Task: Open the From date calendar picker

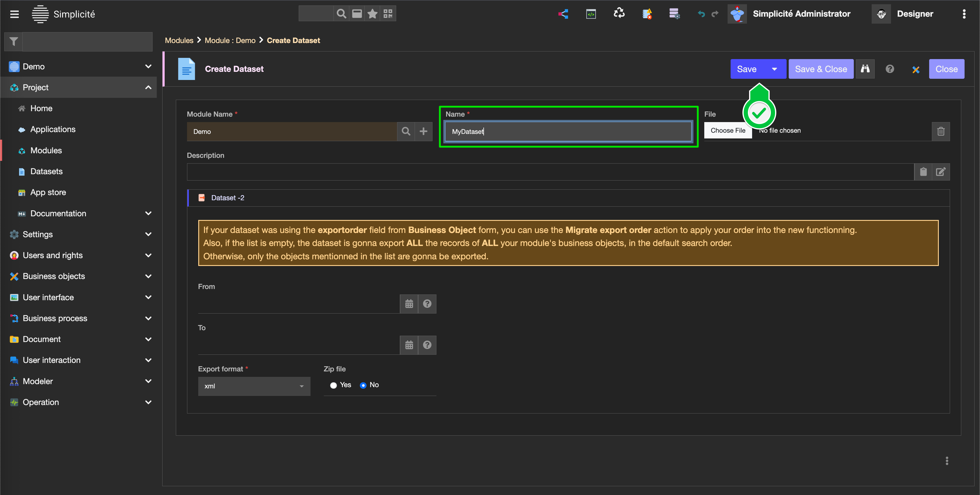Action: pyautogui.click(x=409, y=304)
